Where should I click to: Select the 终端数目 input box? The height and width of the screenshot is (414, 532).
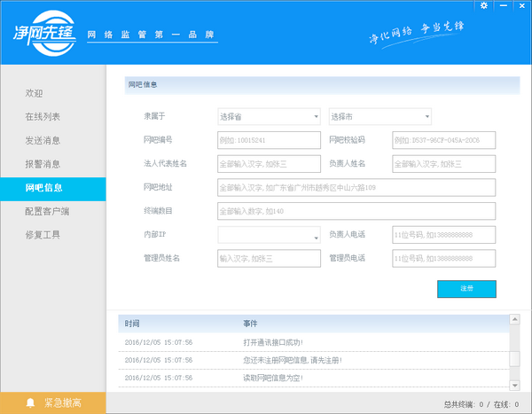tap(356, 211)
